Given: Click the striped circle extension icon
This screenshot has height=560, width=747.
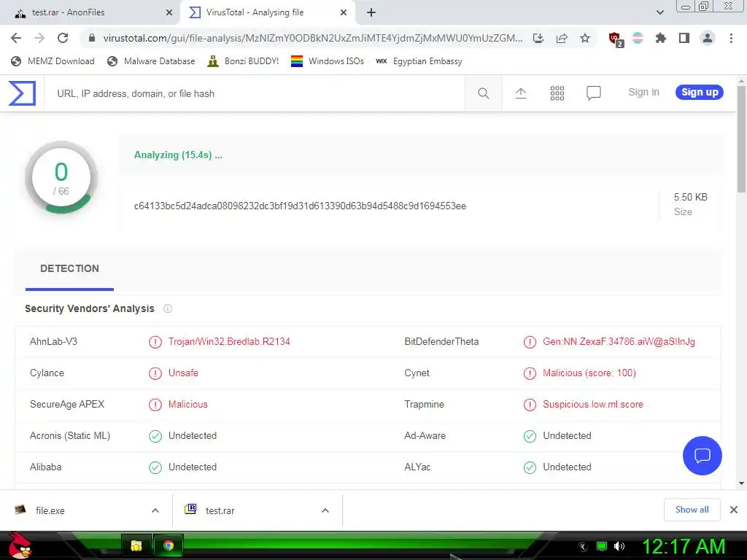Looking at the screenshot, I should pyautogui.click(x=638, y=38).
